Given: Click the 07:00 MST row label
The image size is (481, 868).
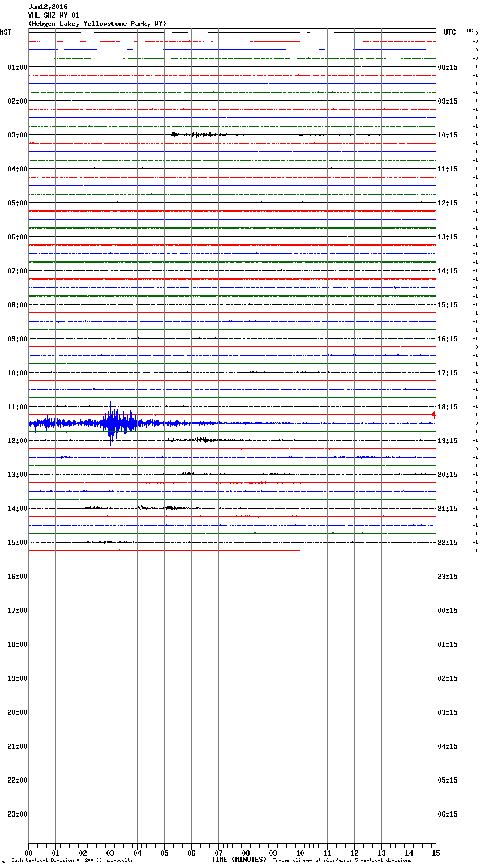Looking at the screenshot, I should click(18, 271).
